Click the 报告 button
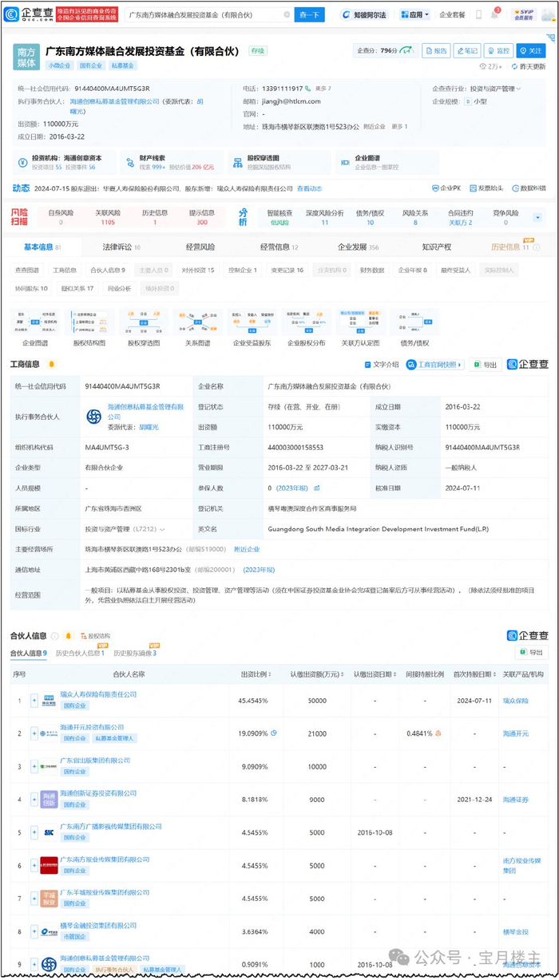 point(436,50)
